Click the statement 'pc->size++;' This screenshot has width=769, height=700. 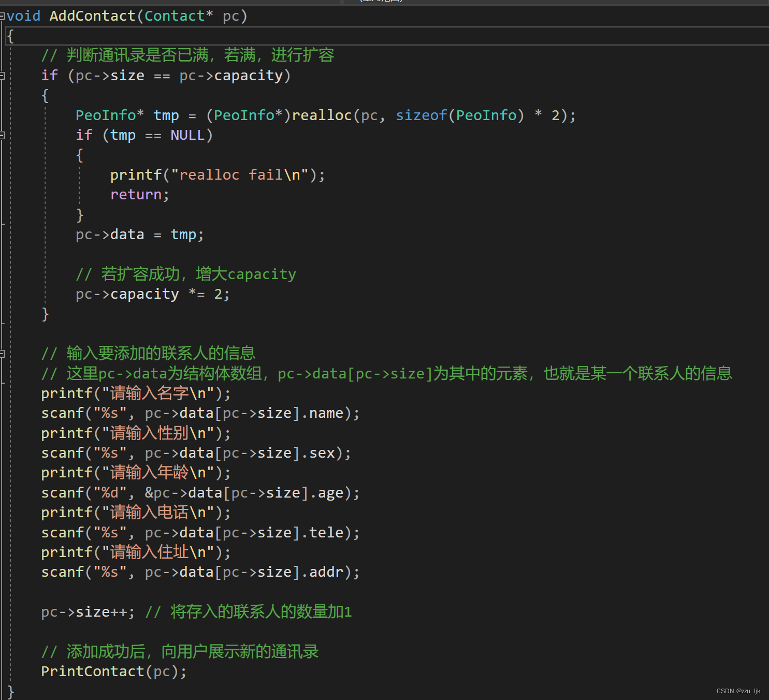click(x=88, y=612)
